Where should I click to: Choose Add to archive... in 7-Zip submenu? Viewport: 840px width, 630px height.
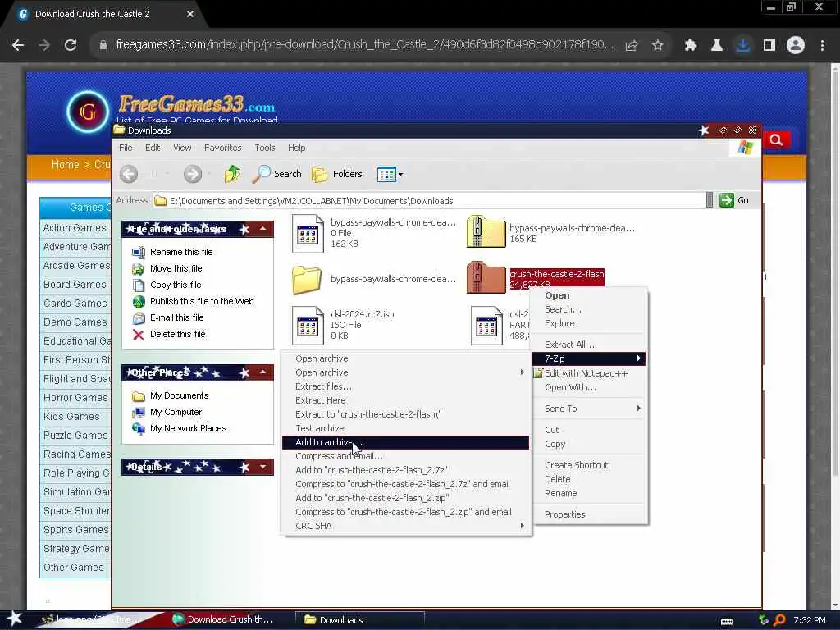405,442
